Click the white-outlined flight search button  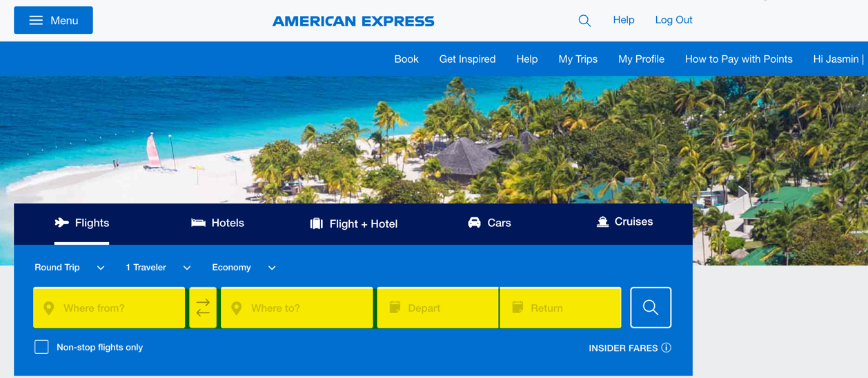[x=651, y=308]
